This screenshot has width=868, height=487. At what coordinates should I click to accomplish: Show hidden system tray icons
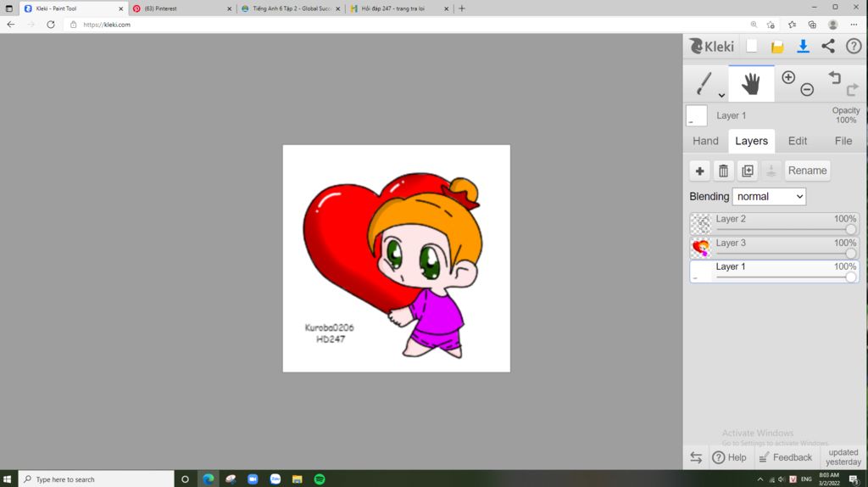coord(760,479)
